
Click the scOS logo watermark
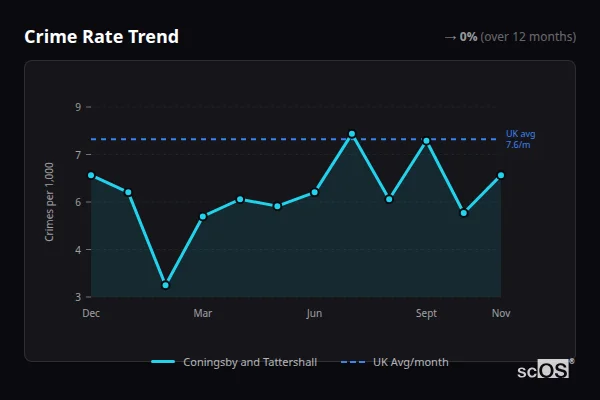[544, 369]
